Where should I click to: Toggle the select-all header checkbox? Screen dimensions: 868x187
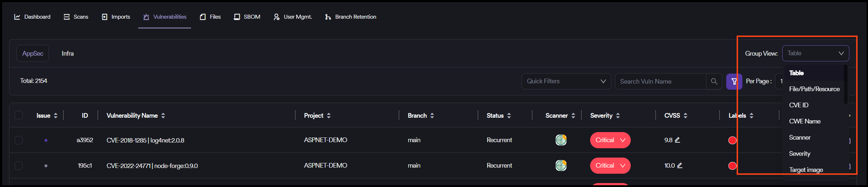pos(19,115)
